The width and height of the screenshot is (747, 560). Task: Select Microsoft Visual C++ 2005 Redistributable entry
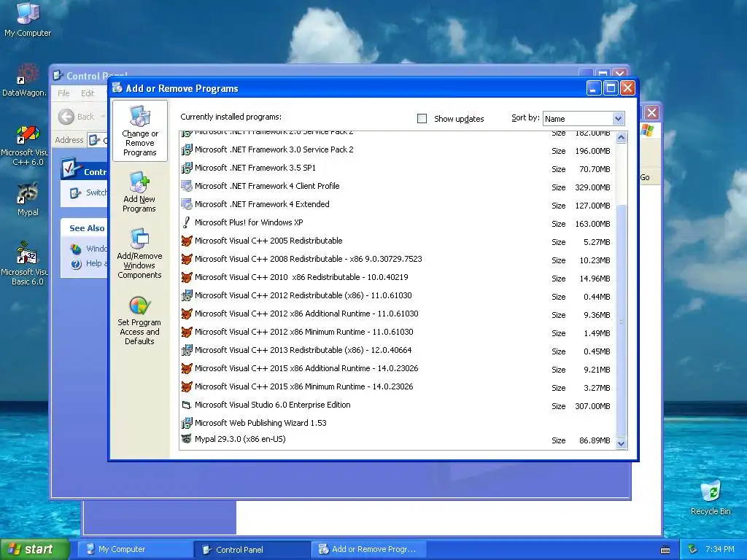click(398, 241)
